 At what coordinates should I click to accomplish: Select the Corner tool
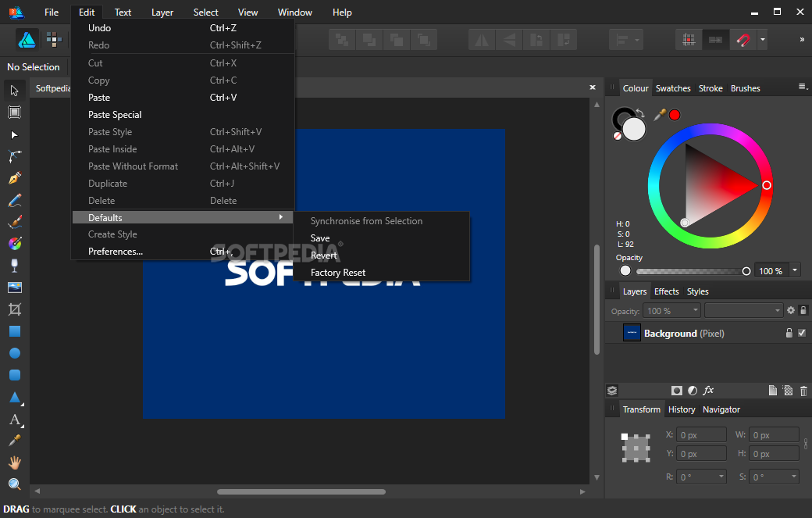point(15,156)
